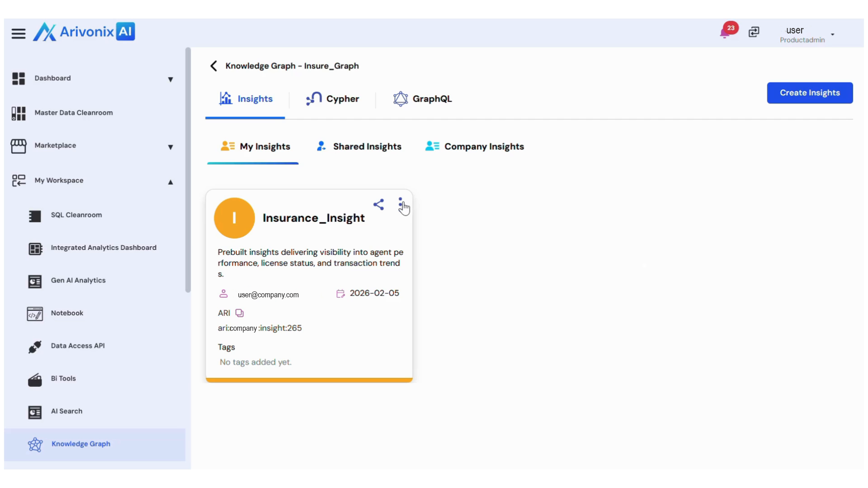Collapse the My Workspace section

click(170, 182)
